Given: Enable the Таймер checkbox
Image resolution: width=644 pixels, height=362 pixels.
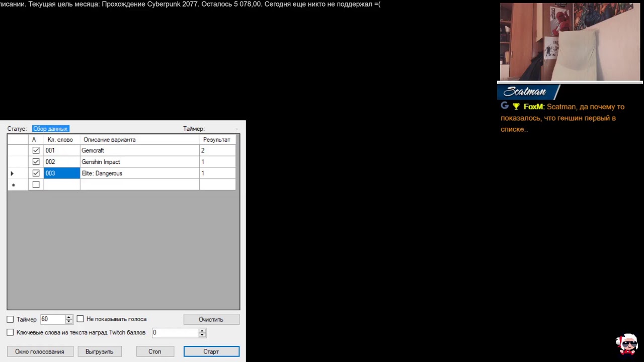Looking at the screenshot, I should point(10,319).
